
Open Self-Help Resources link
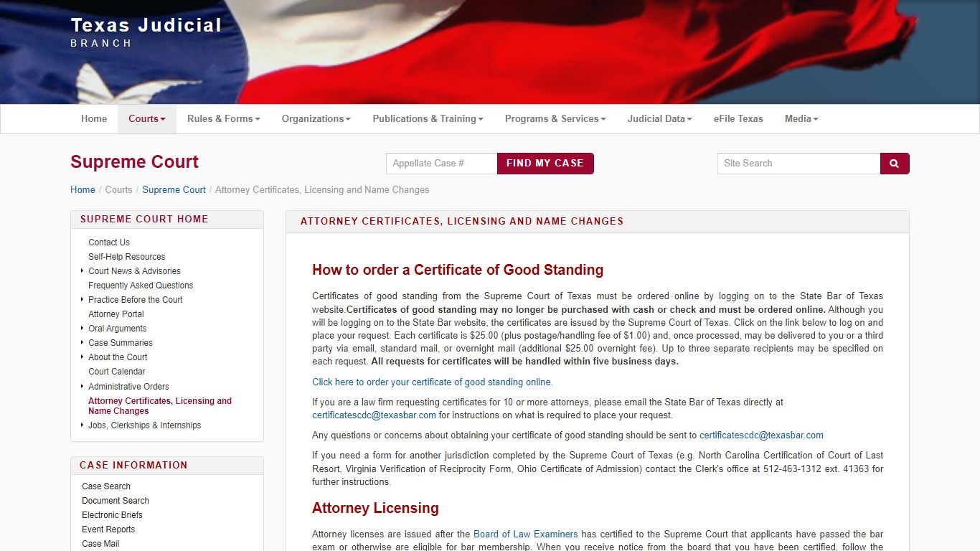tap(127, 257)
